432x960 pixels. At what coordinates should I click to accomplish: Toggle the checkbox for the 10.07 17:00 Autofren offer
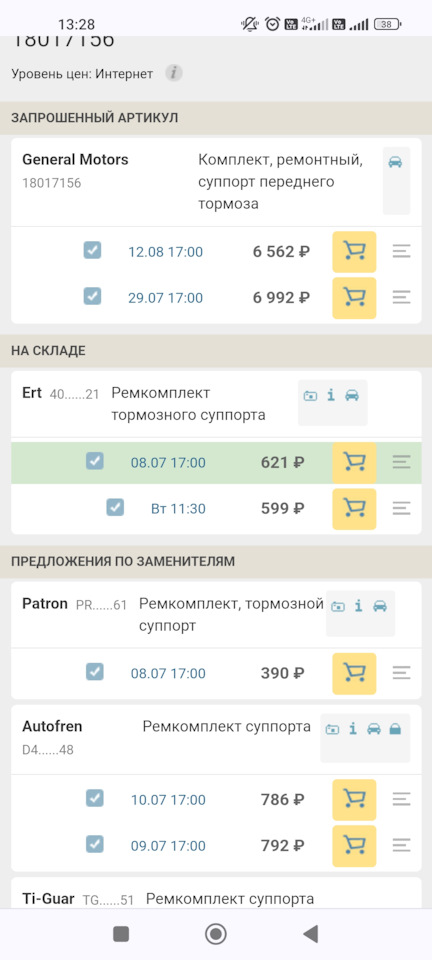click(94, 798)
